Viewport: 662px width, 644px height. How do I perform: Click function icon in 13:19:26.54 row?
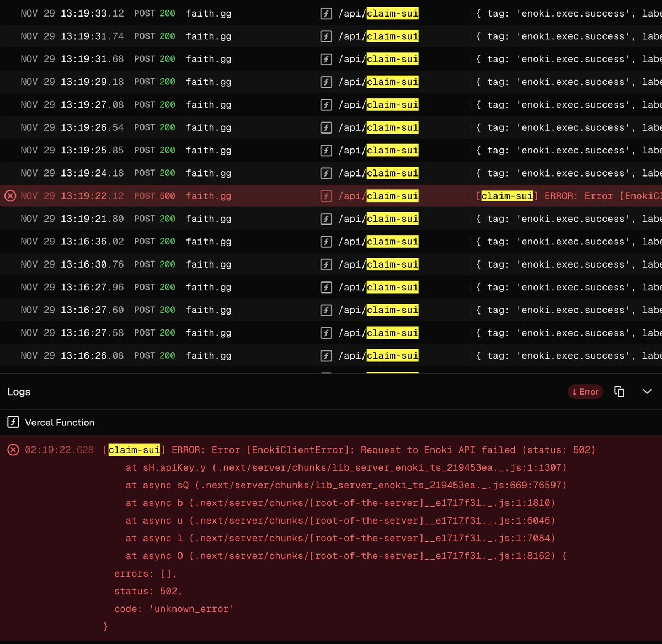tap(326, 127)
